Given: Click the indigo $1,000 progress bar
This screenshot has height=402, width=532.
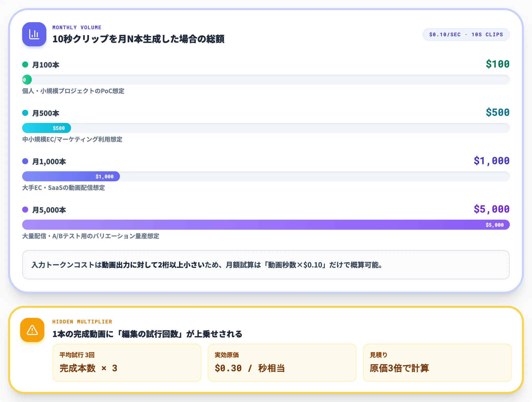Looking at the screenshot, I should [71, 176].
